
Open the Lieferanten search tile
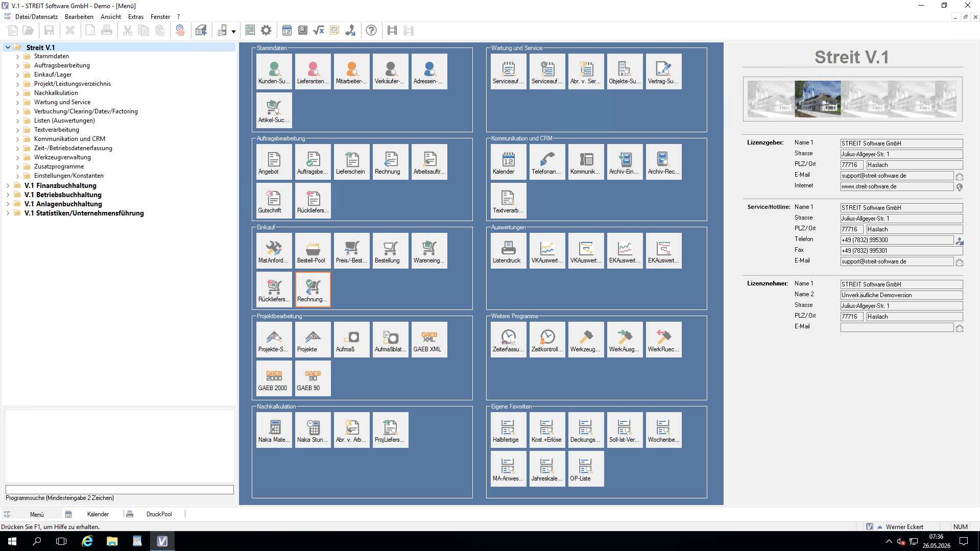point(313,71)
